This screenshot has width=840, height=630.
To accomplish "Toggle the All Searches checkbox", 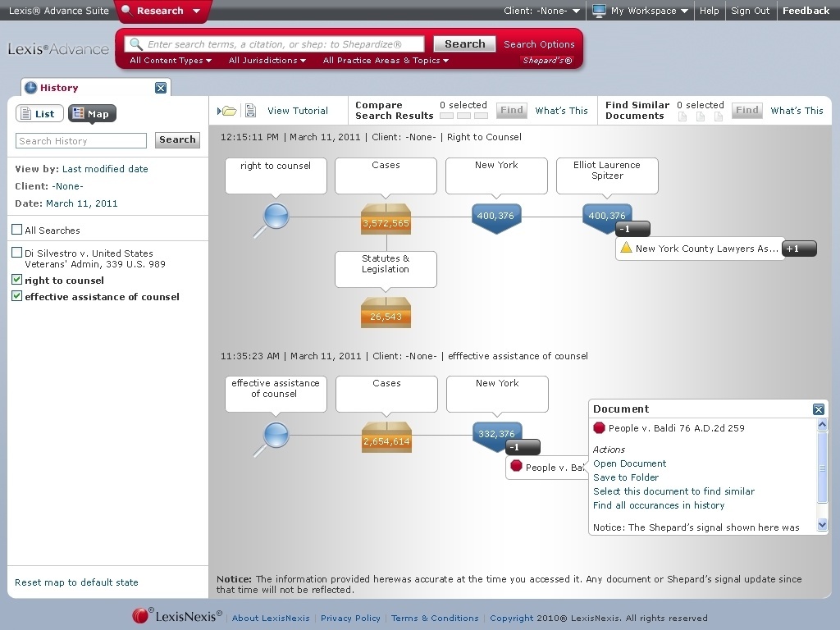I will pos(17,230).
